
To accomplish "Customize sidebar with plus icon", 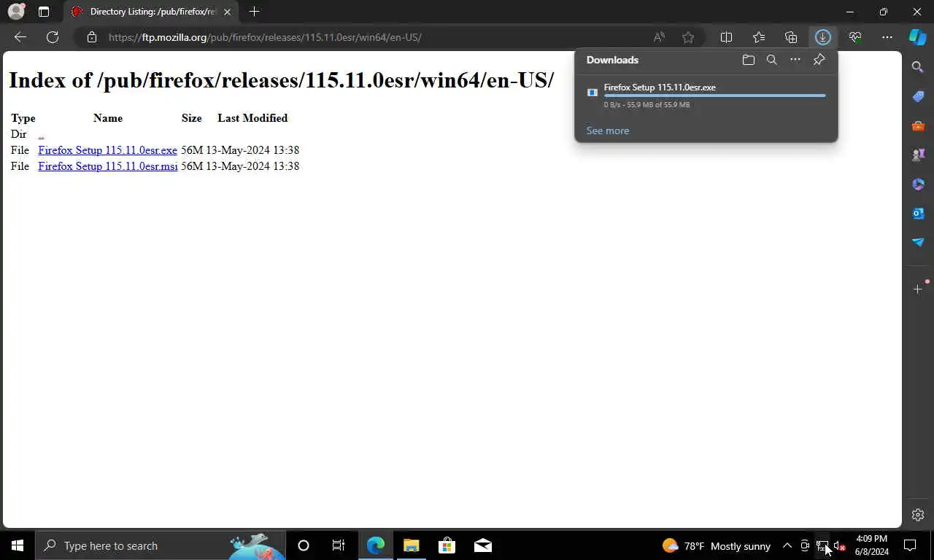I will click(x=918, y=289).
